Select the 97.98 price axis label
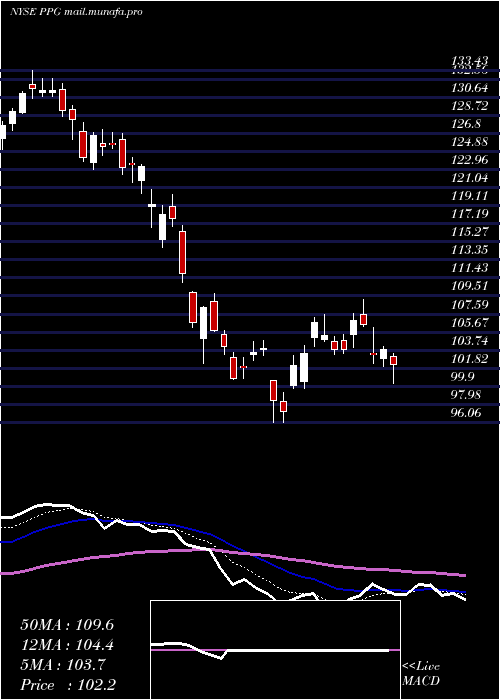Viewport: 500px width, 700px height. coord(466,395)
